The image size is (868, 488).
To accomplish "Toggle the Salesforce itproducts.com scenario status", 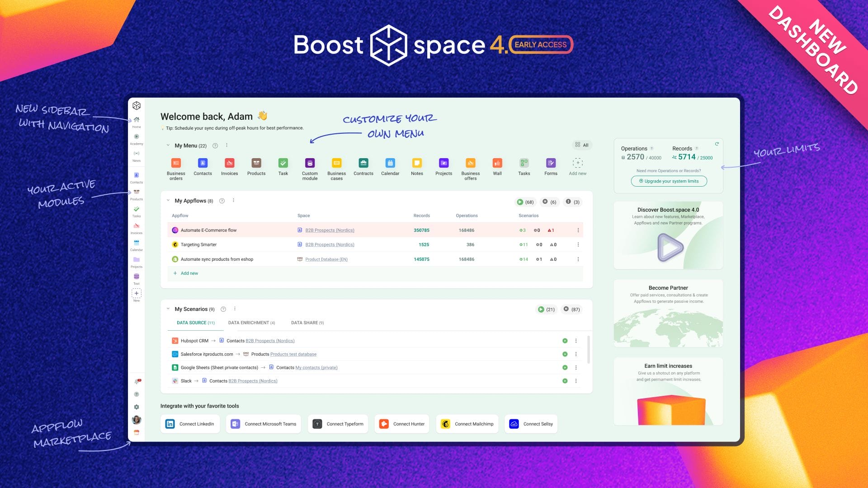I will point(565,354).
